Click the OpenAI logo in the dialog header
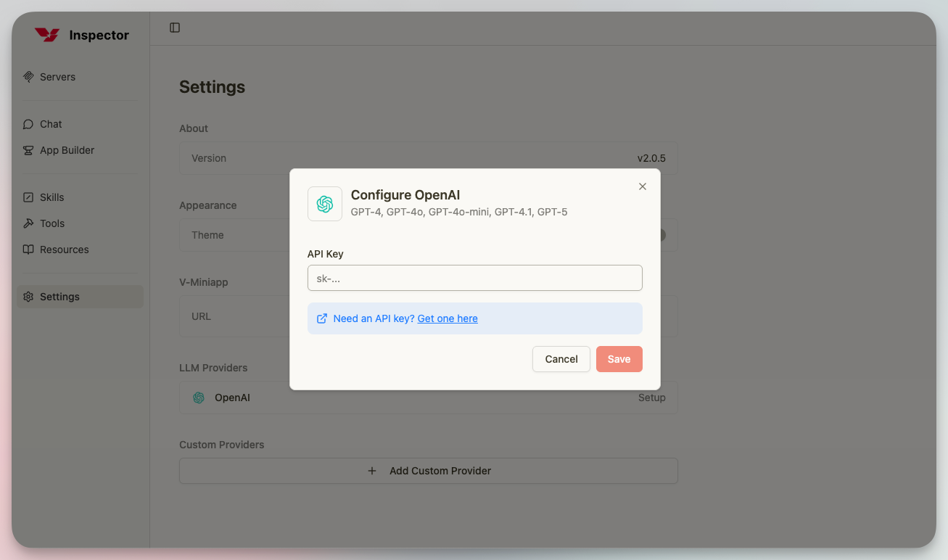 click(325, 204)
